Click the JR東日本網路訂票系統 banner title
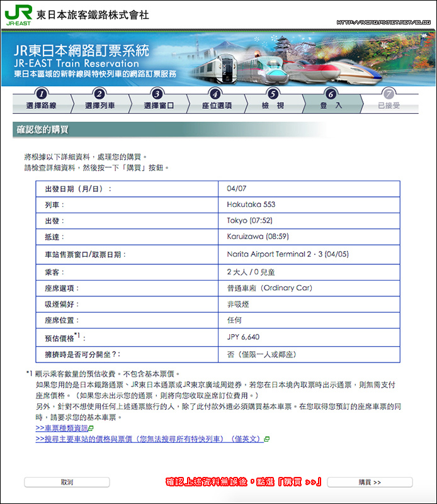Screen dimensions: 437x504 (81, 50)
